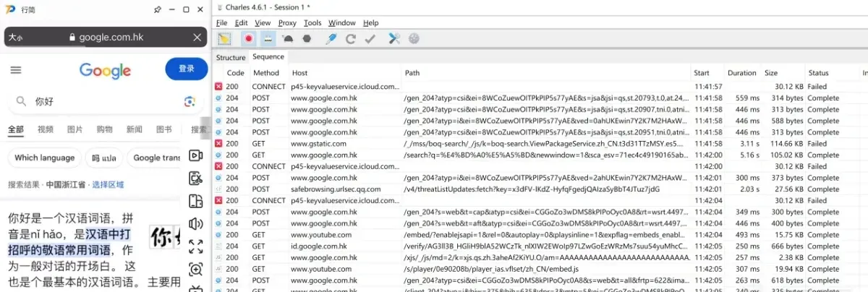The image size is (868, 292).
Task: Toggle throttling via the turtle icon
Action: (288, 38)
